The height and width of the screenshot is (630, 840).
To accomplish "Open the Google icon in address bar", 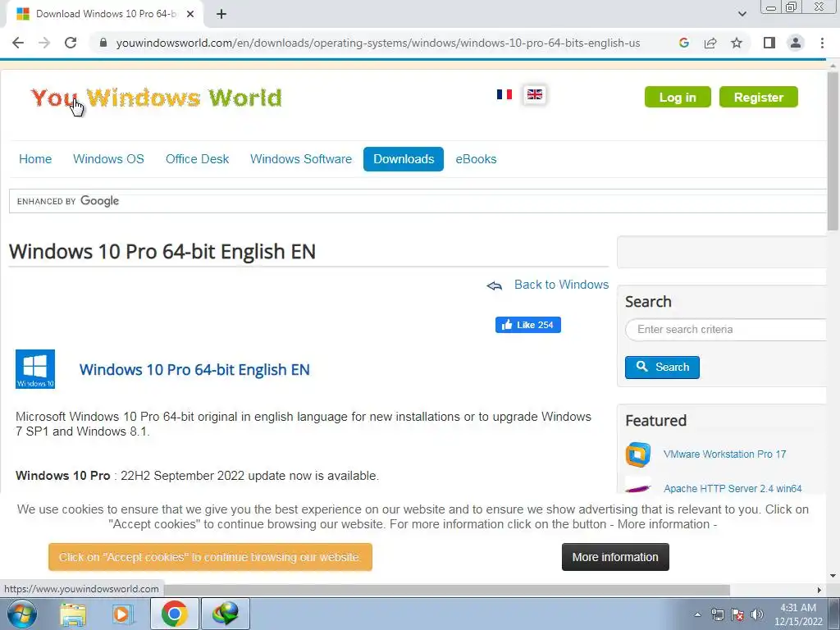I will [x=683, y=43].
